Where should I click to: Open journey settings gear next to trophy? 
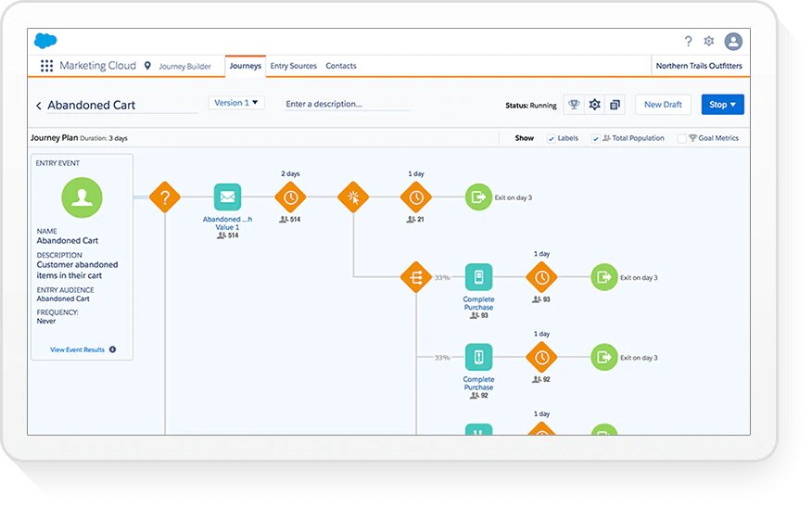tap(595, 105)
